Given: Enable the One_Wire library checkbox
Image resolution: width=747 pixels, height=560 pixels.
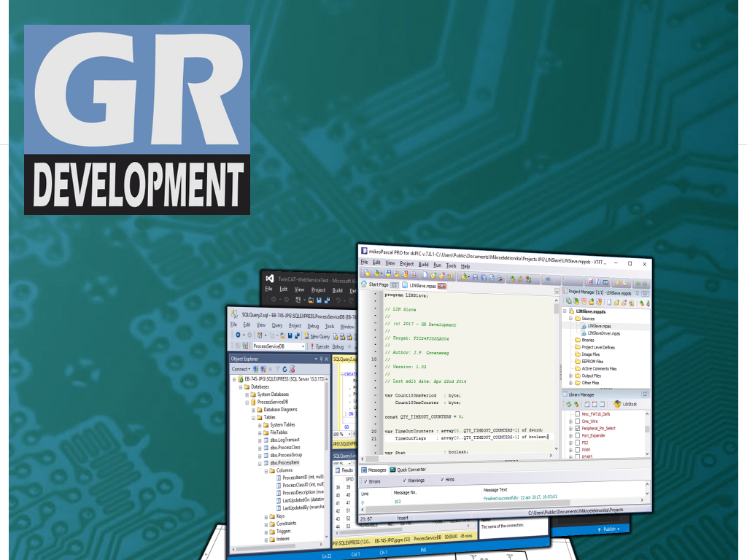Looking at the screenshot, I should (576, 421).
